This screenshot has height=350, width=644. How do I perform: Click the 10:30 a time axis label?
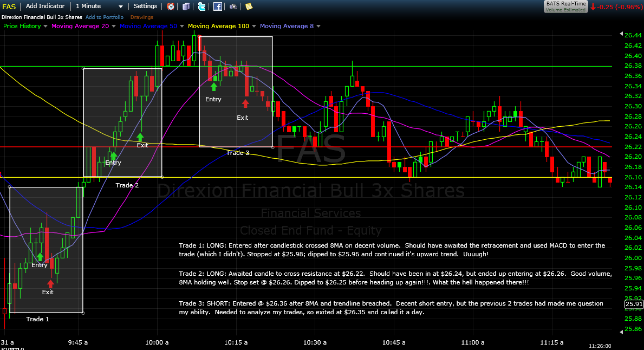pyautogui.click(x=315, y=342)
